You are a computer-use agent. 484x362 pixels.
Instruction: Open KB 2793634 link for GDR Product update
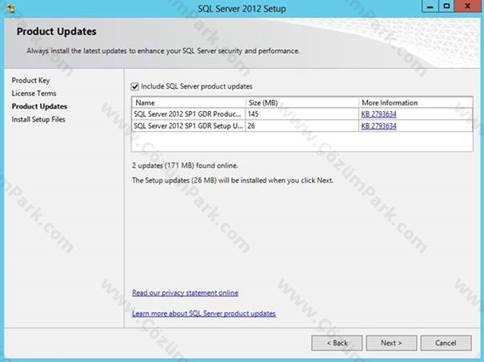(x=379, y=114)
